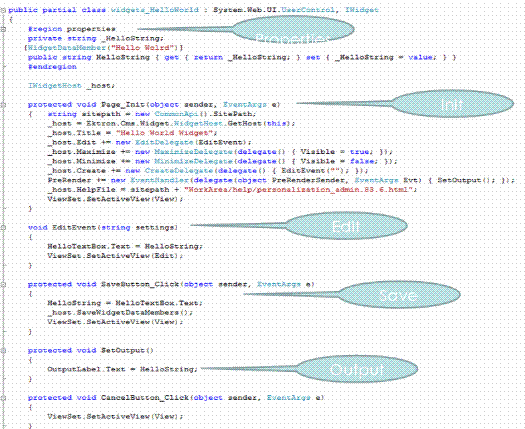Viewport: 525px width, 429px height.
Task: Collapse the widgets_HelloWorld class fold marker
Action: pyautogui.click(x=3, y=10)
